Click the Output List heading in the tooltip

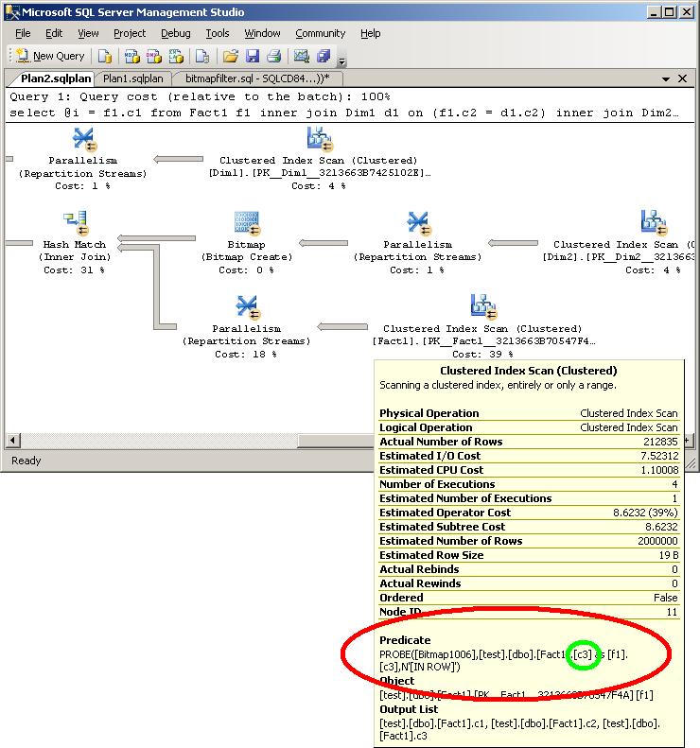click(409, 709)
